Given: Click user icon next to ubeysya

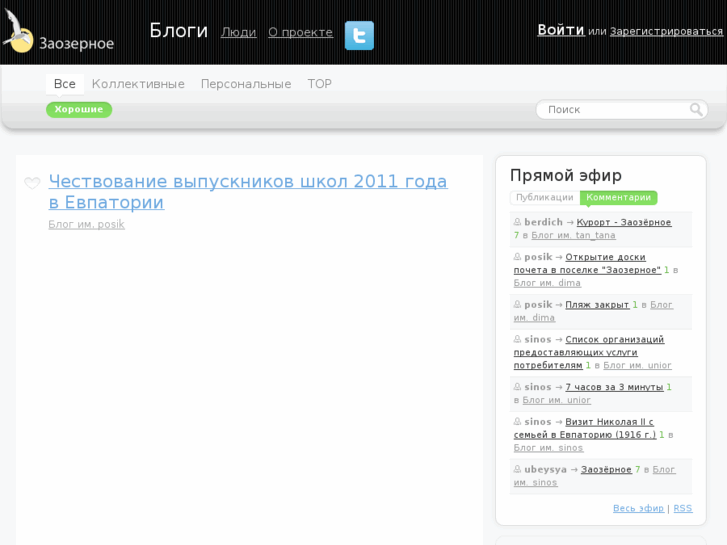Looking at the screenshot, I should tap(517, 470).
